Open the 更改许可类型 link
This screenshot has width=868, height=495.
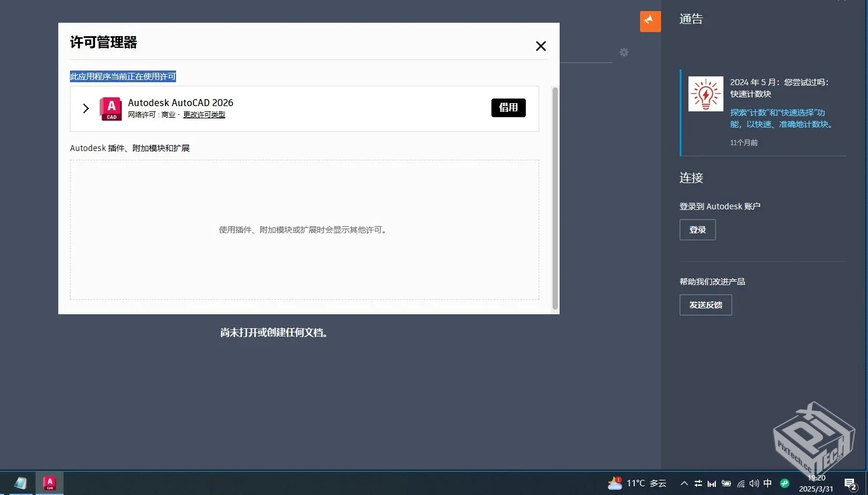pyautogui.click(x=204, y=115)
